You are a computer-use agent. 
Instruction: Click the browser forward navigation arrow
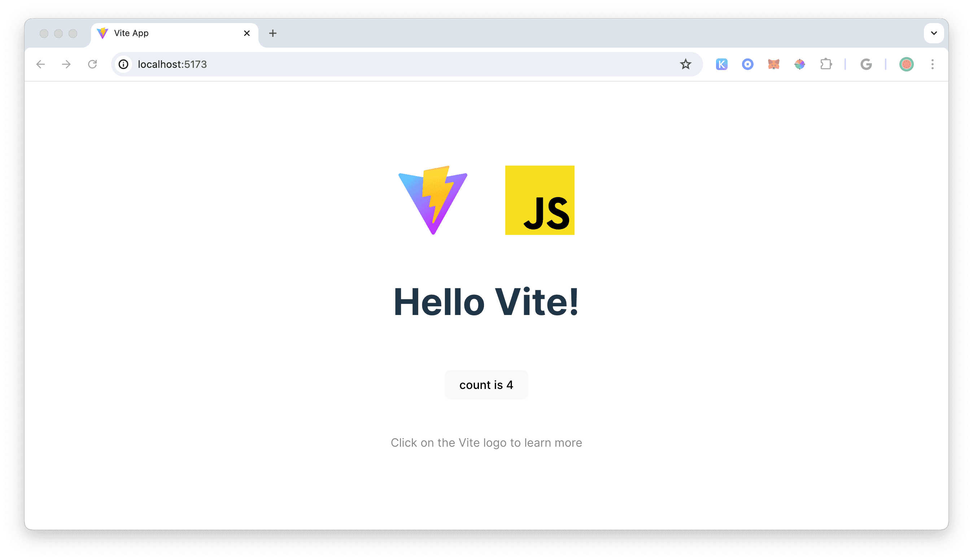(x=66, y=64)
